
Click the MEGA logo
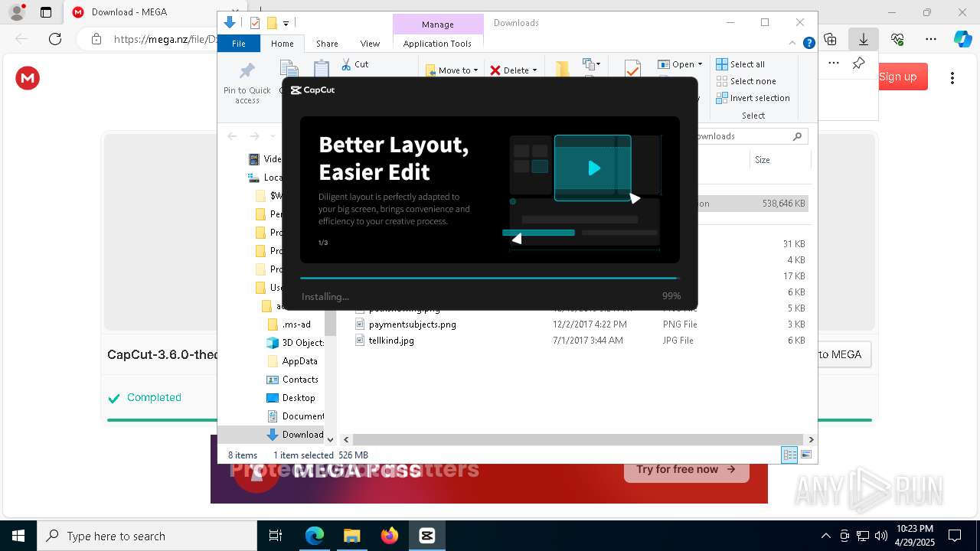pyautogui.click(x=28, y=77)
